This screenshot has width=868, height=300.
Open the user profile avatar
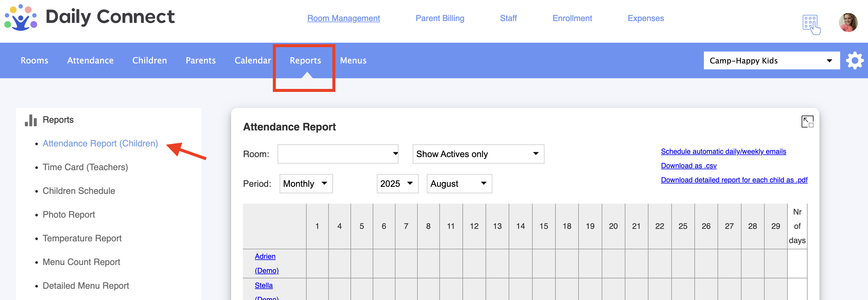click(848, 23)
